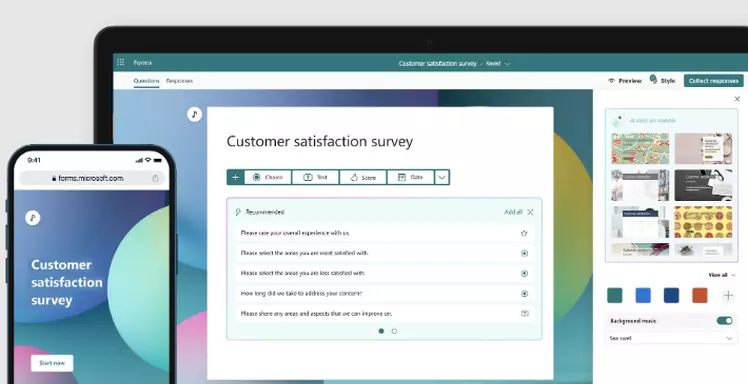Choose the dark black theme thumbnail
Image resolution: width=748 pixels, height=384 pixels.
[x=703, y=185]
